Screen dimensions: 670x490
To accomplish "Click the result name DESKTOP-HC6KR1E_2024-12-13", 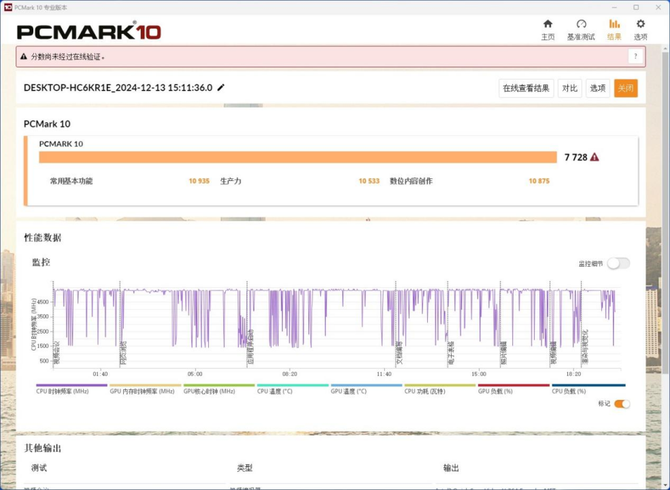I will pos(118,88).
